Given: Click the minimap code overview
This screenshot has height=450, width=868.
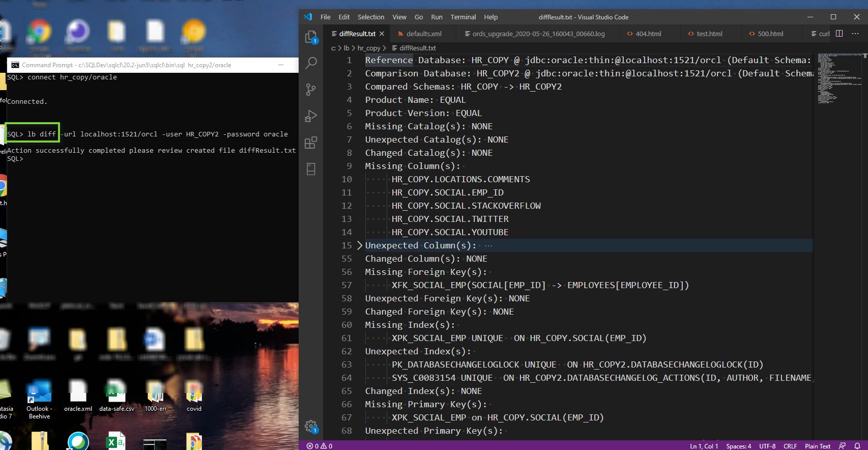Looking at the screenshot, I should coord(840,79).
